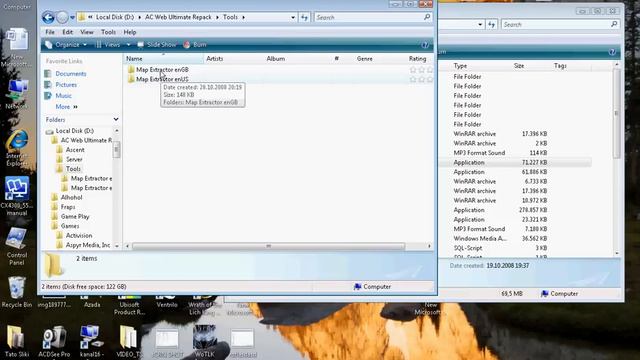Rate Map Extractor enGB with first star
640x360 pixels.
point(413,70)
